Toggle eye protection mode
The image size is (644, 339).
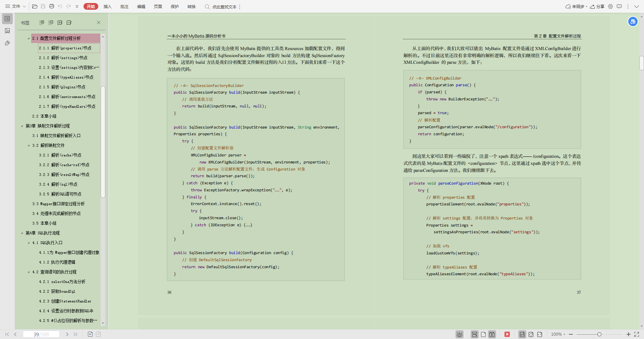click(460, 334)
